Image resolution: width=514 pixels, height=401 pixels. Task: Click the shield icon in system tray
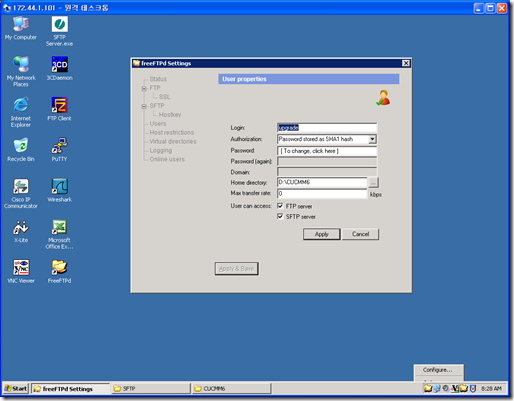pyautogui.click(x=473, y=388)
